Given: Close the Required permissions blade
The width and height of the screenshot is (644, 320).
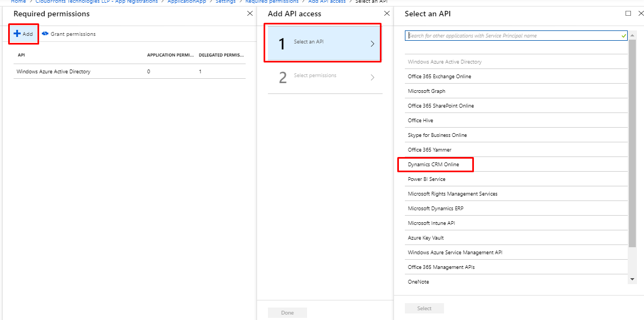Looking at the screenshot, I should point(249,14).
